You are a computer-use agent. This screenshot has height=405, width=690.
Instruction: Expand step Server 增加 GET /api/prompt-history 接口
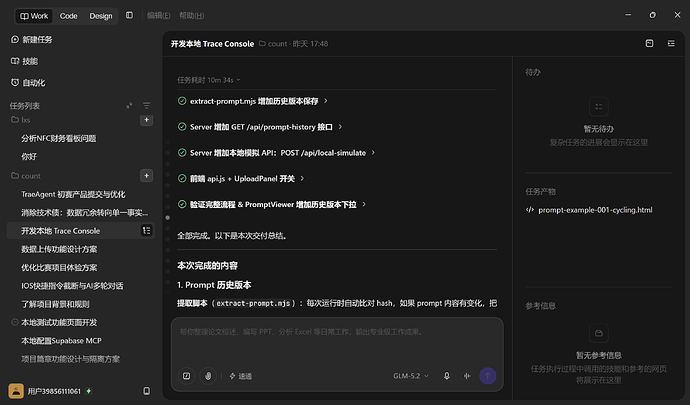tap(261, 127)
